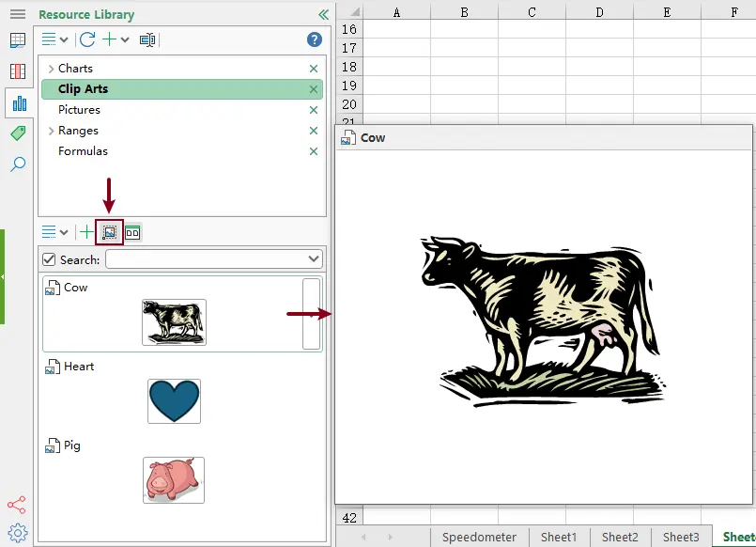
Task: Remove the Pictures group with its X
Action: (314, 110)
